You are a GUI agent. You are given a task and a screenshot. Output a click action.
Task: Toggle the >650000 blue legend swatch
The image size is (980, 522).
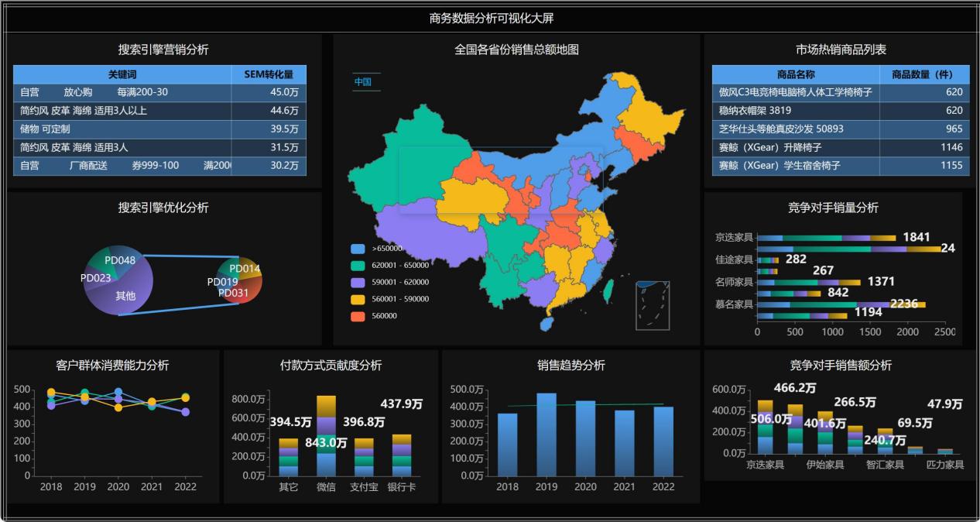click(358, 249)
